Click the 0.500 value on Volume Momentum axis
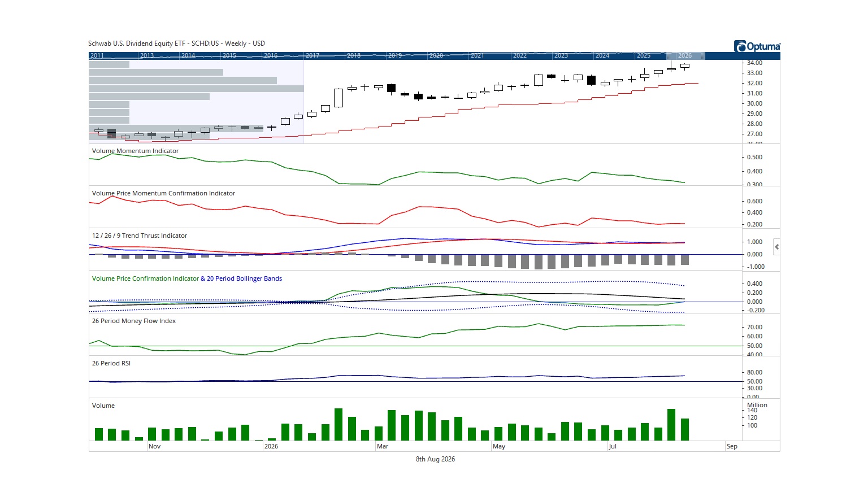This screenshot has width=868, height=488. [x=754, y=157]
